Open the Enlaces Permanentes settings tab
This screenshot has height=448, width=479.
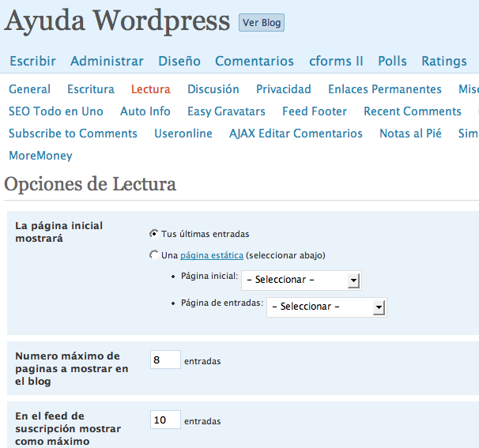pyautogui.click(x=385, y=89)
